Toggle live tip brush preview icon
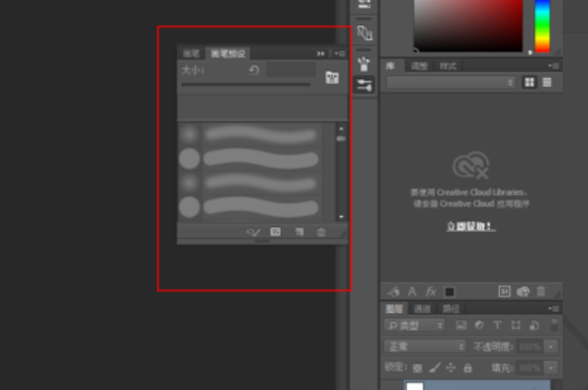This screenshot has height=390, width=588. point(253,233)
